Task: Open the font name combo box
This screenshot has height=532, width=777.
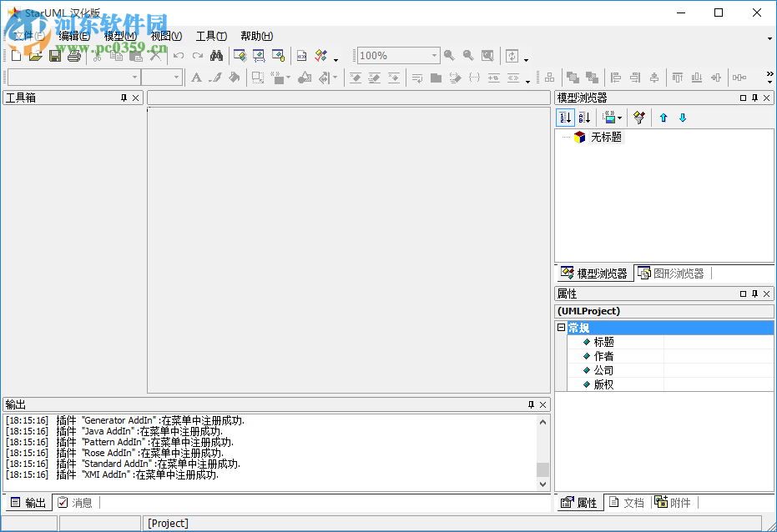Action: (73, 78)
